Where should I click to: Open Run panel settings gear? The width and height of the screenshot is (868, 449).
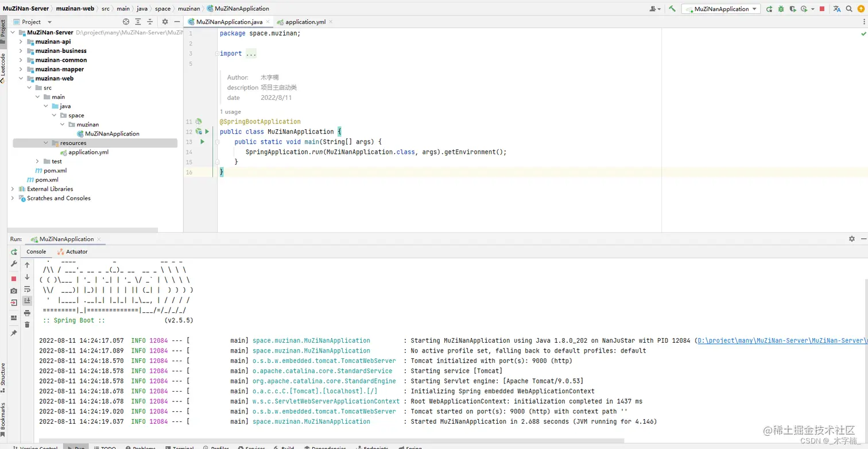coord(852,239)
